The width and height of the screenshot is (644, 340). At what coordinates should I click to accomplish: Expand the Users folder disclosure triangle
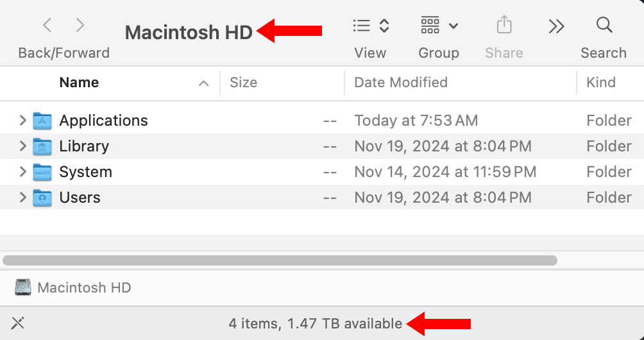tap(22, 198)
